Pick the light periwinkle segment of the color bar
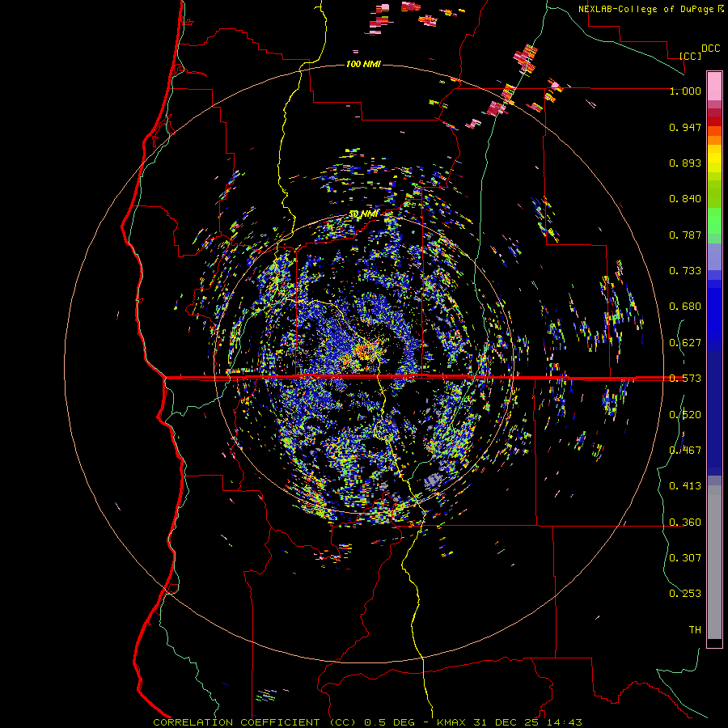 coord(714,256)
